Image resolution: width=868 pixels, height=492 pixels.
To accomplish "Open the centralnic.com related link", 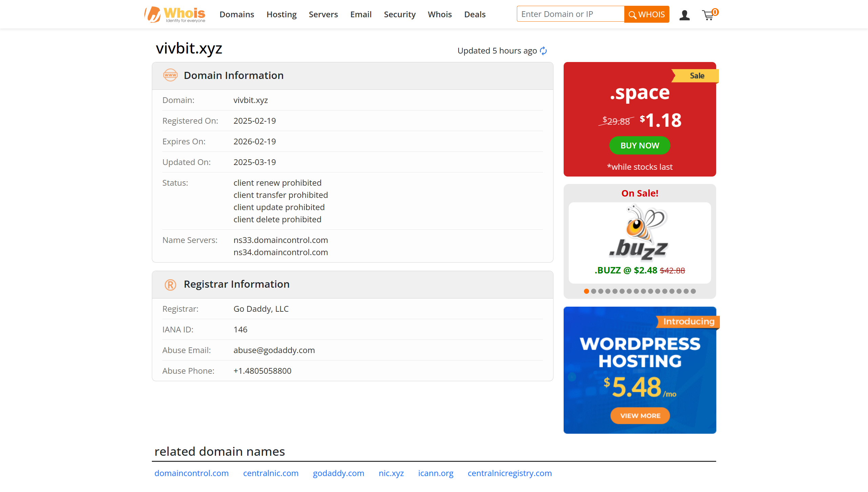I will (x=271, y=473).
